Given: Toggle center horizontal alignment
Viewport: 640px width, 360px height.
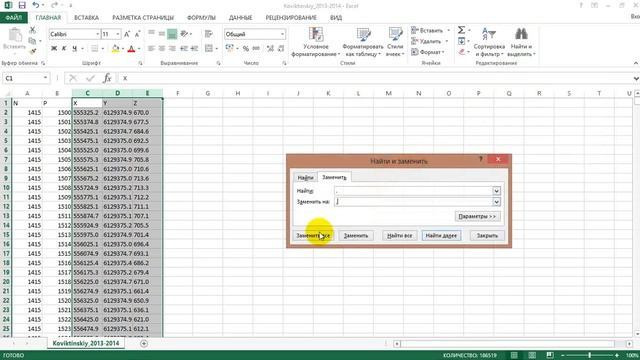Looking at the screenshot, I should (162, 48).
